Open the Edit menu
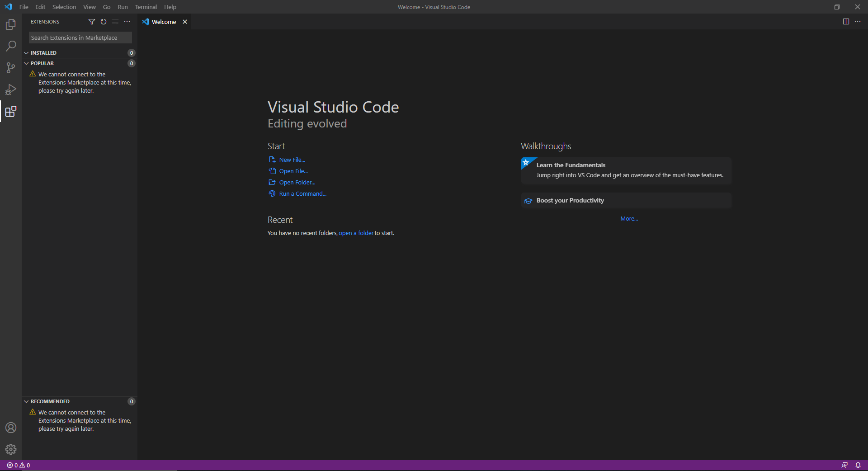This screenshot has height=471, width=868. click(40, 7)
